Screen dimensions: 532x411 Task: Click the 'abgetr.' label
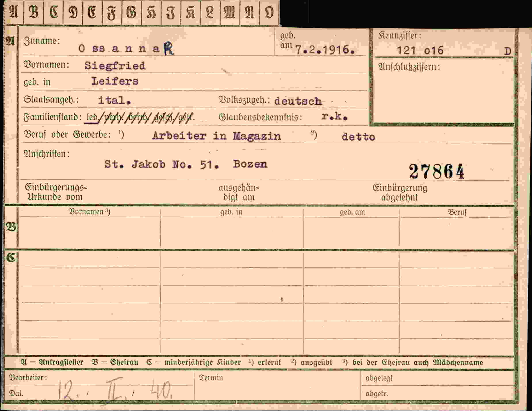click(x=377, y=394)
